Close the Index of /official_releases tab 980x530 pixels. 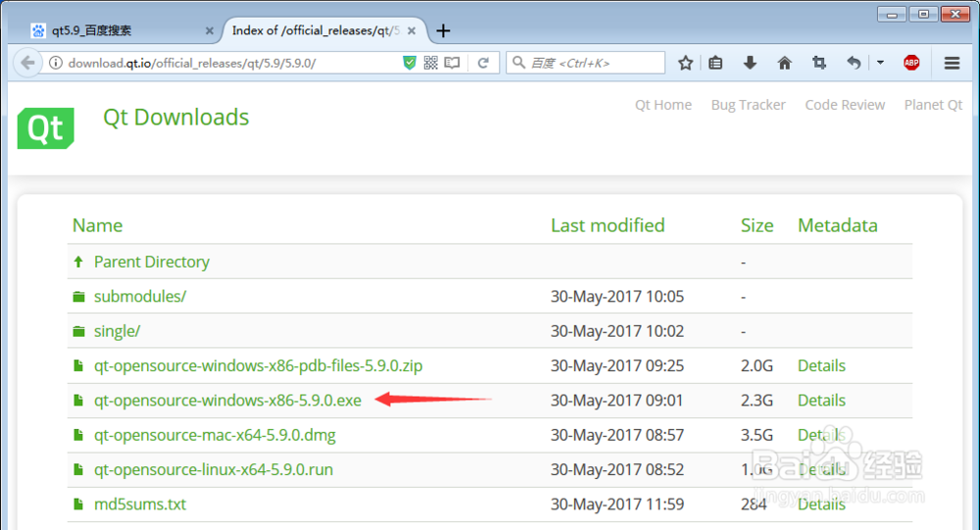(412, 30)
